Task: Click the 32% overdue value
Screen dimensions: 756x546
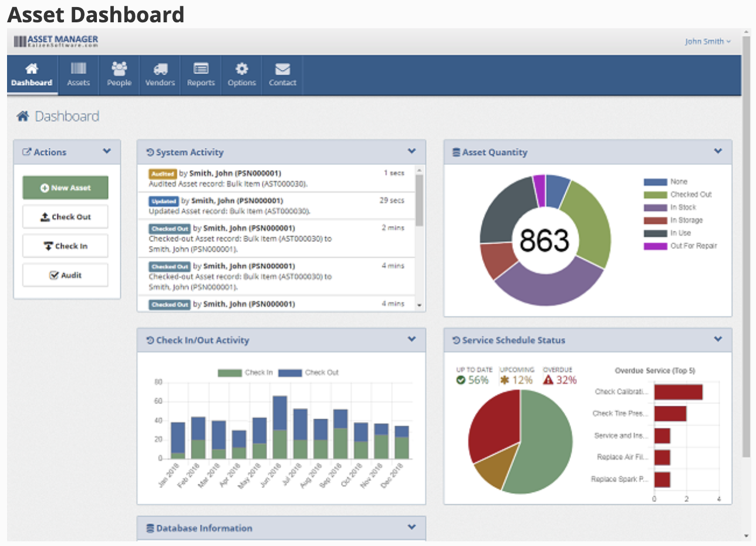Action: [566, 380]
